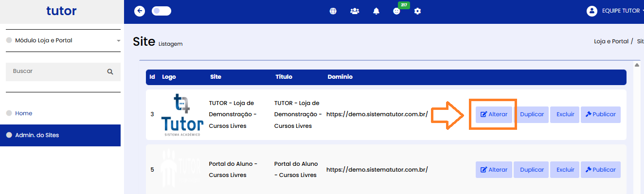Show notifications via bell icon
This screenshot has width=644, height=194.
coord(376,11)
